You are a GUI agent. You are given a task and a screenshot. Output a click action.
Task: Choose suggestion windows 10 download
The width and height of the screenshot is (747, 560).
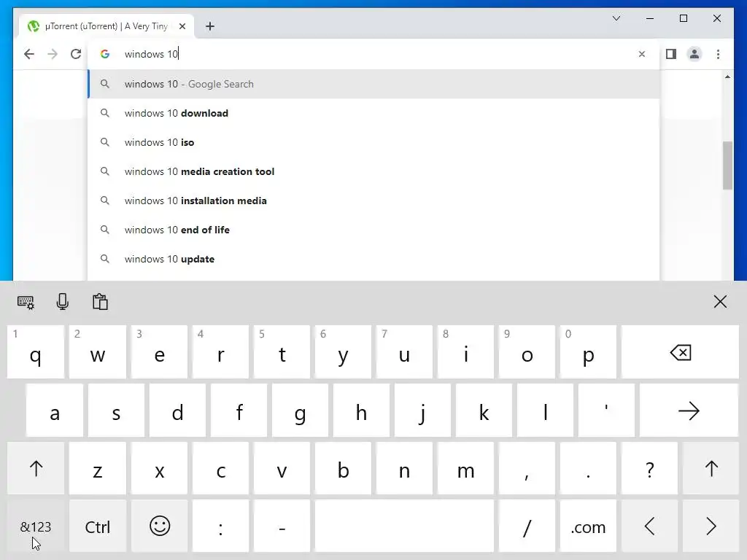374,113
